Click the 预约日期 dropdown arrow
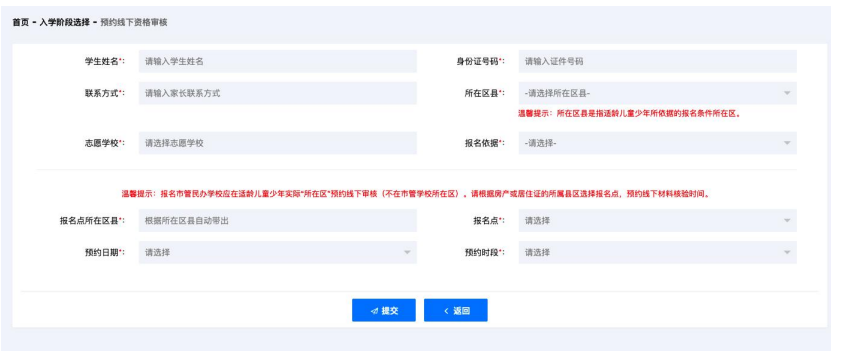 [407, 252]
